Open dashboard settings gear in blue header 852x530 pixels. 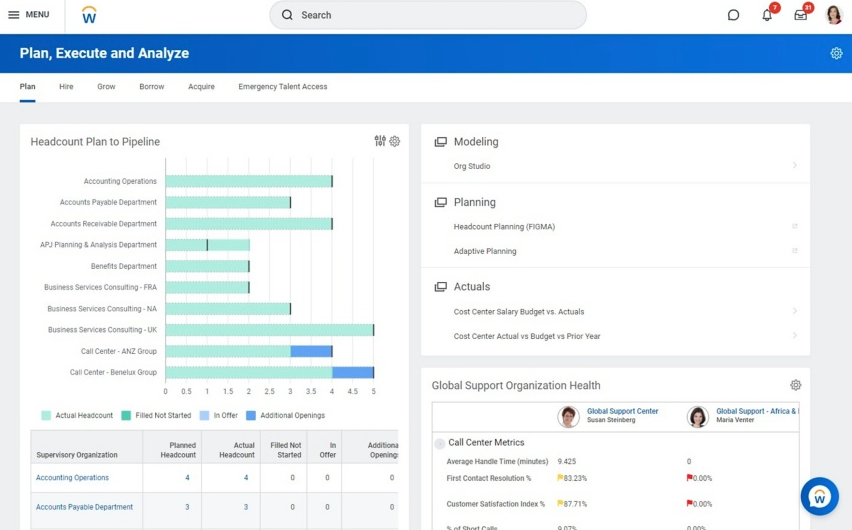836,53
